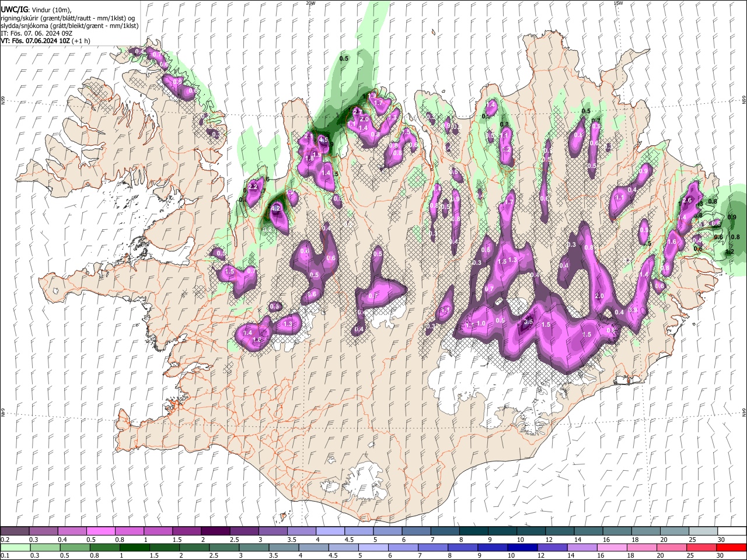Click the legend line starting 'slydda/snjókoma'

69,26
